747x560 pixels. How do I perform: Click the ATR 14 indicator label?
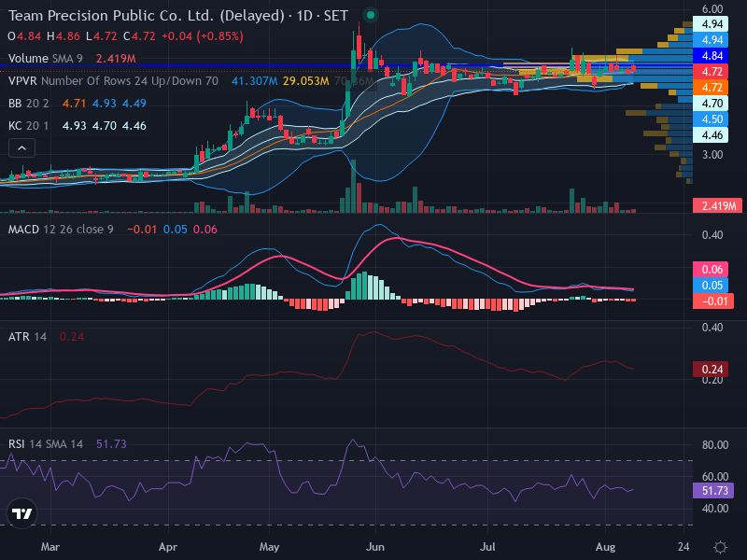coord(27,337)
